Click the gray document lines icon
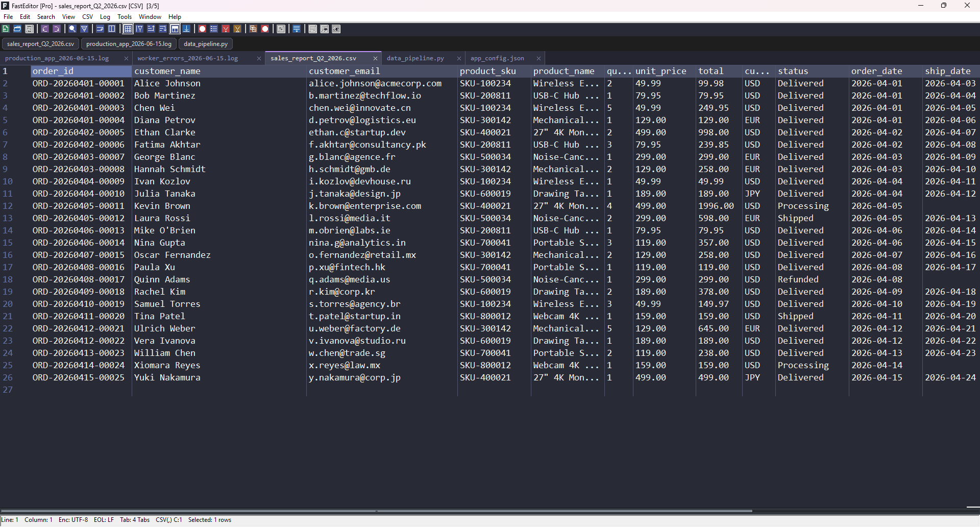 (x=312, y=29)
